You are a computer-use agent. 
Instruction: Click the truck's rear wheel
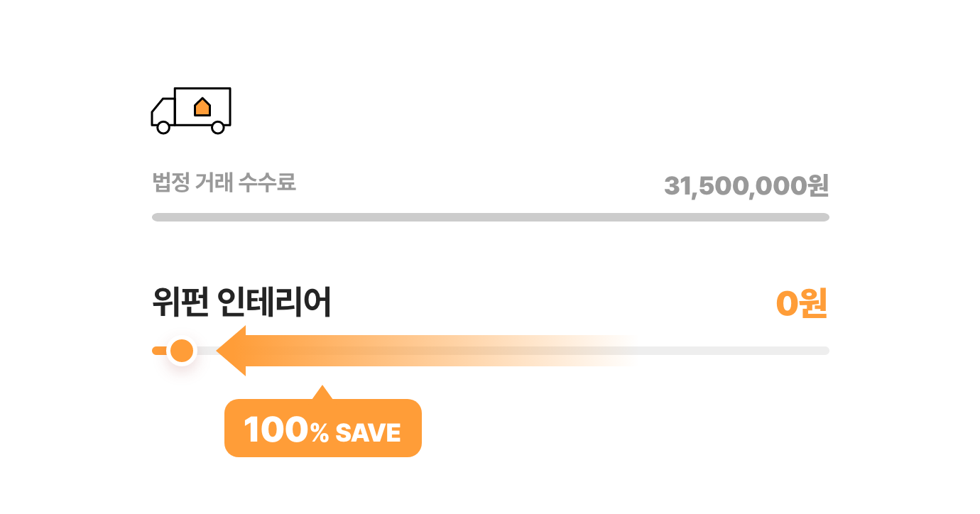(x=218, y=127)
